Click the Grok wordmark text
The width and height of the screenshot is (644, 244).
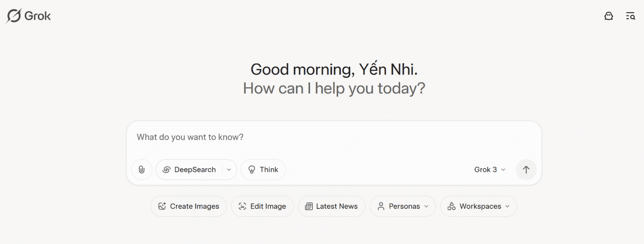point(38,16)
